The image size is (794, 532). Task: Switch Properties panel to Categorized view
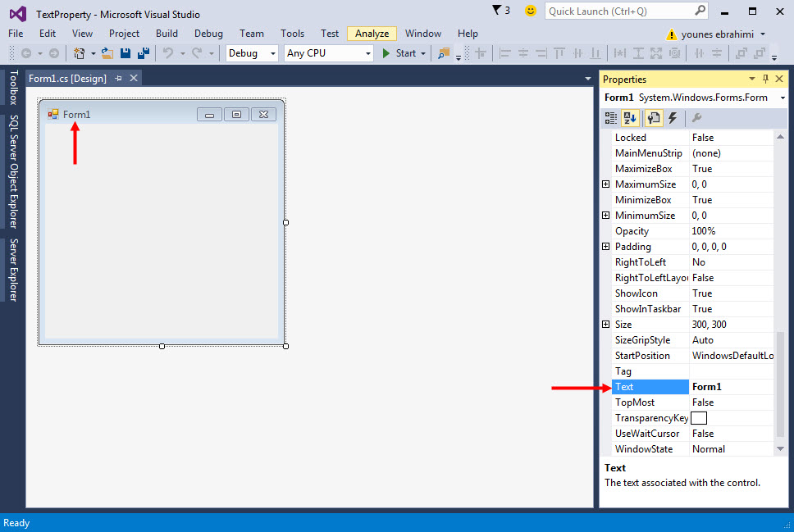(611, 117)
